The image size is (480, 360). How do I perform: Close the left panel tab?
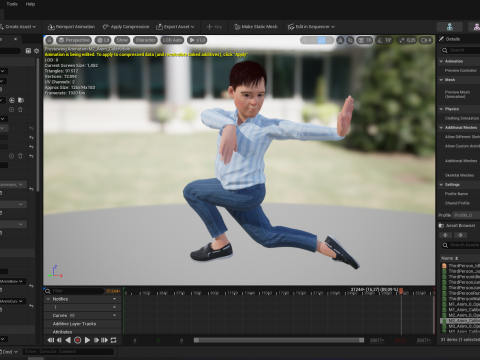pos(15,39)
